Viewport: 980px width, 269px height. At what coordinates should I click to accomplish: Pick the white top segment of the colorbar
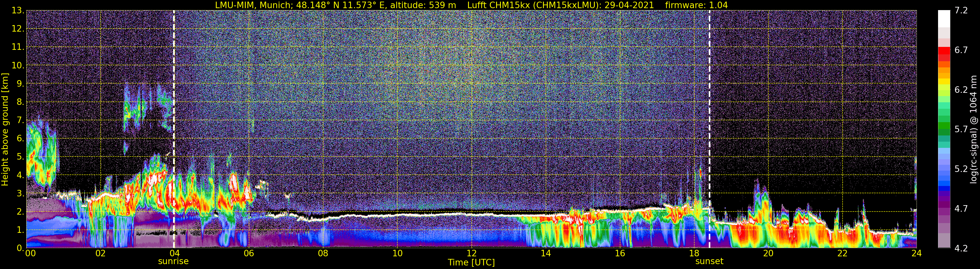(944, 19)
